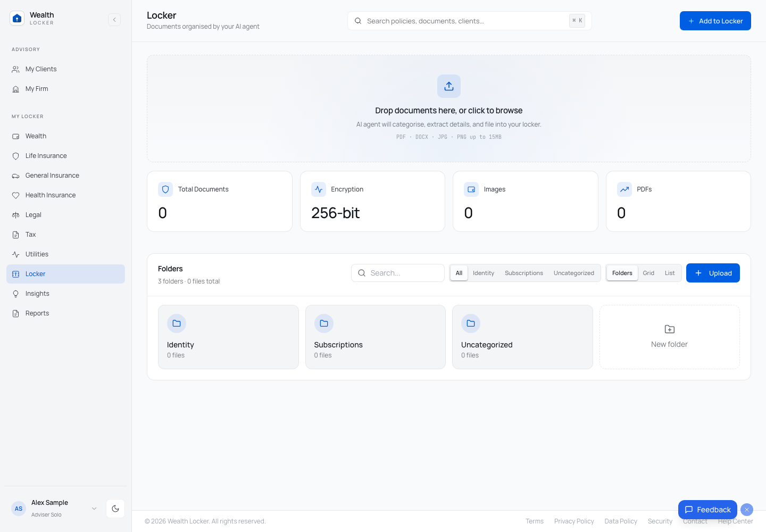
Task: Click the Encryption pulse icon
Action: click(x=319, y=189)
